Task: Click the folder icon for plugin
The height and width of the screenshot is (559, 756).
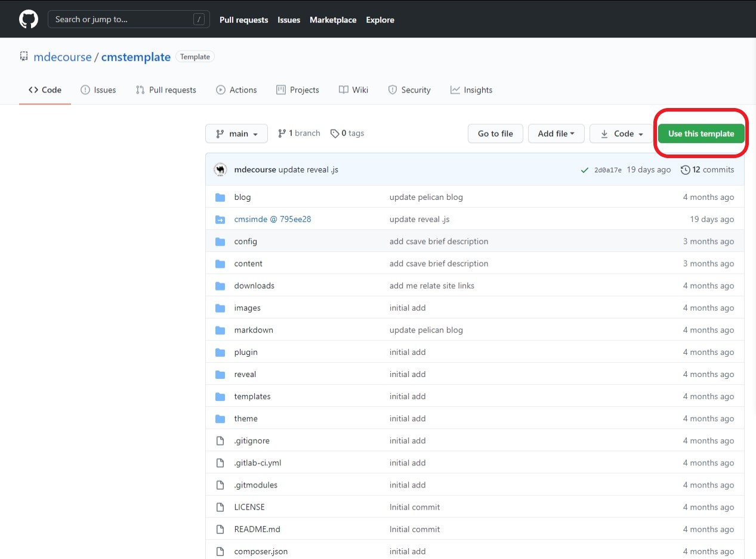Action: (x=220, y=352)
